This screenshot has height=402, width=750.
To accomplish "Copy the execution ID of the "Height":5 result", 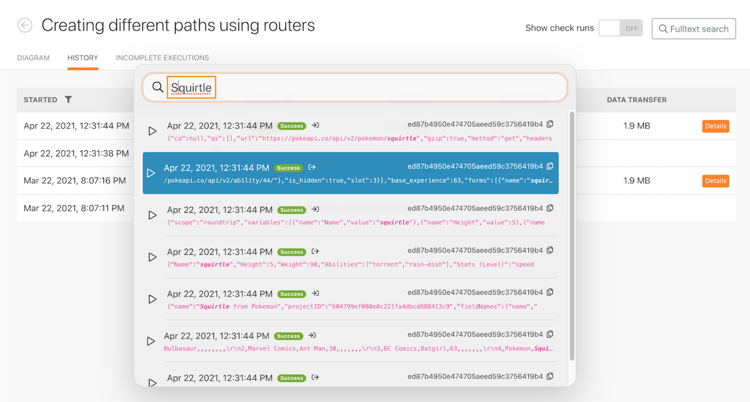I will pos(550,250).
